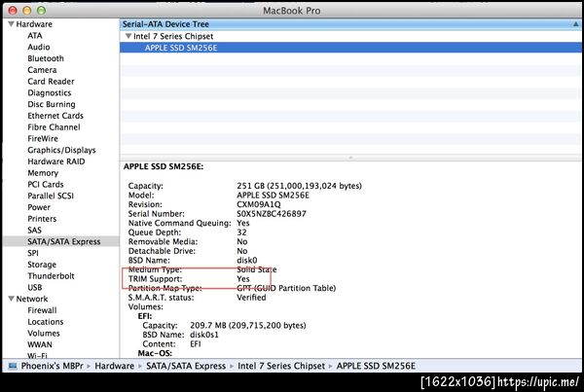Click Intel 7 Series Chipset row
584x392 pixels.
(x=350, y=36)
